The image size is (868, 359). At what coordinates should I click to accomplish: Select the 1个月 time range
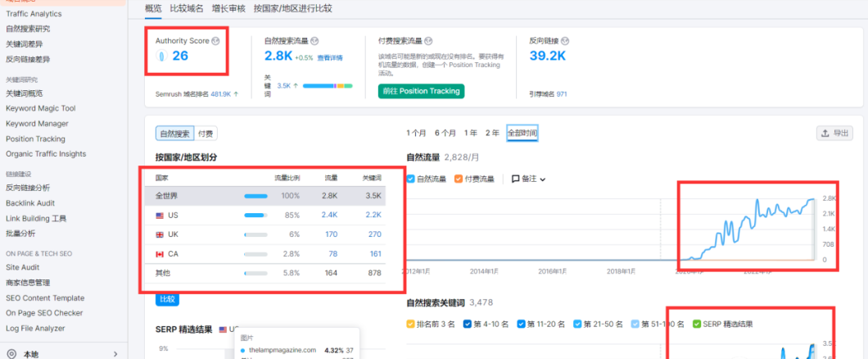(x=416, y=133)
